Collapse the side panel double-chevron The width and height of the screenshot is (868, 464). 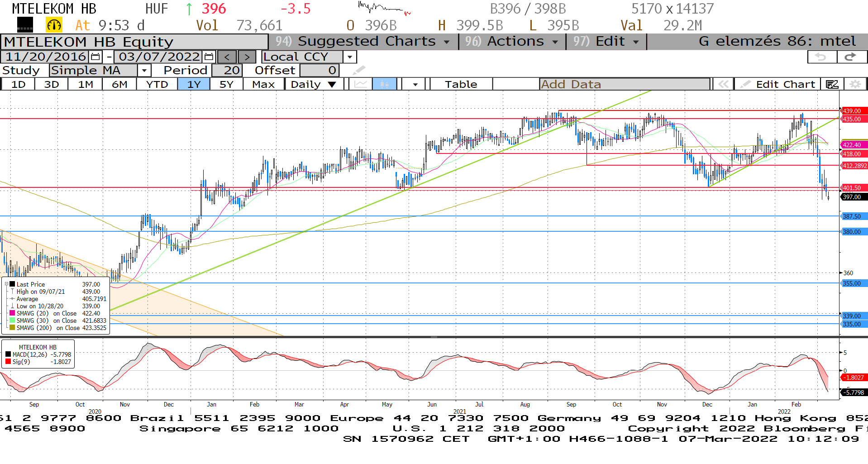click(x=723, y=84)
